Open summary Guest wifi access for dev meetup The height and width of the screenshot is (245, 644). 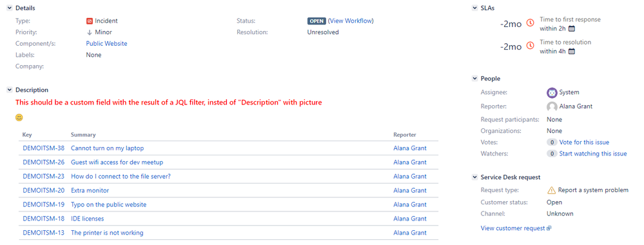click(x=117, y=162)
